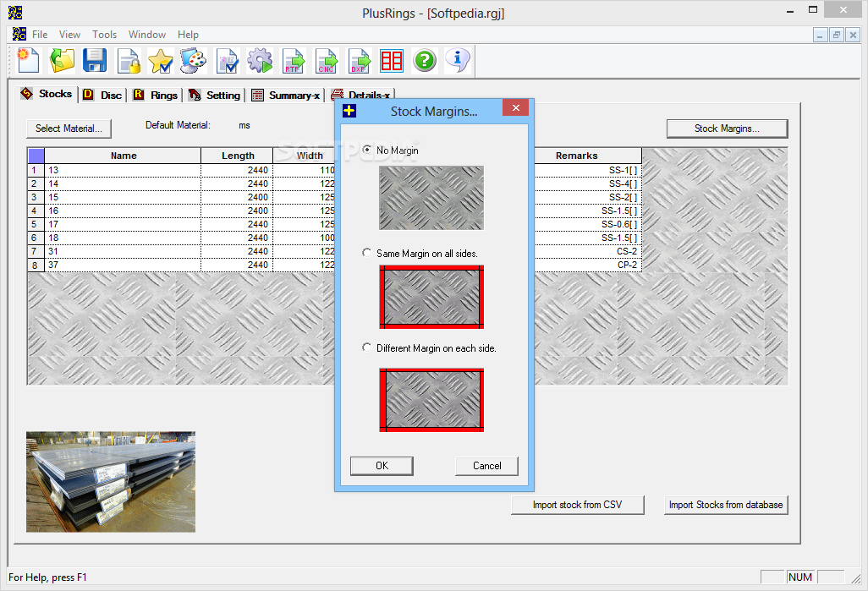Select the No Margin radio button

pyautogui.click(x=366, y=150)
